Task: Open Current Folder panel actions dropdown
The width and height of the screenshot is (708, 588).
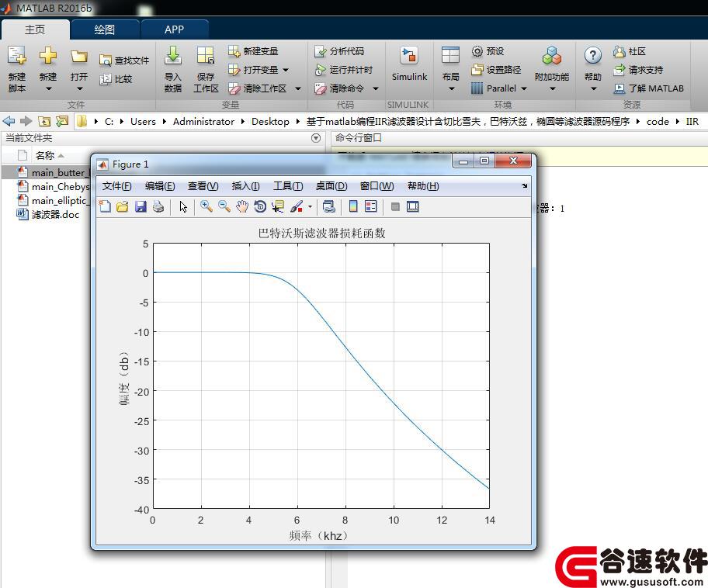Action: [x=316, y=138]
